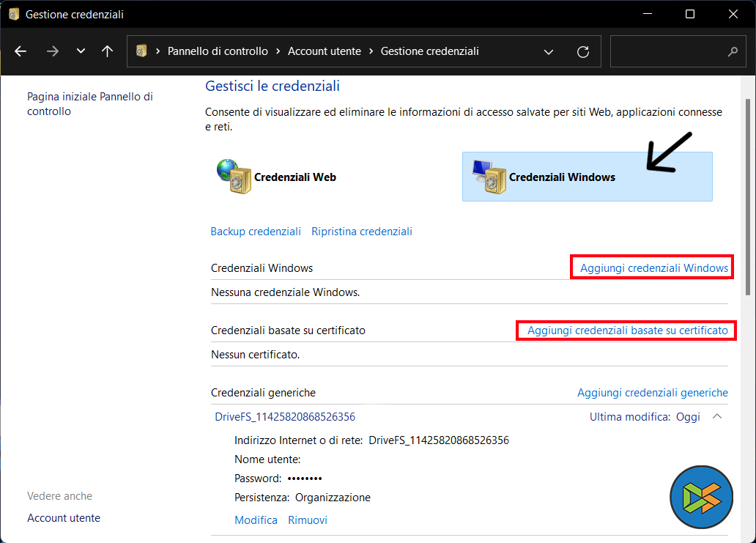Viewport: 756px width, 543px height.
Task: Go to Account utente breadcrumb
Action: [325, 51]
